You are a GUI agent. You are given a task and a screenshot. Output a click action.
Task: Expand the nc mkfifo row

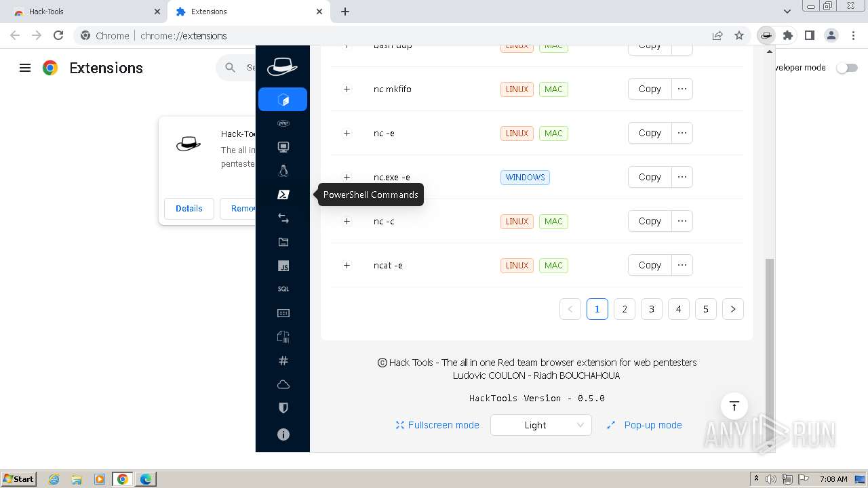pyautogui.click(x=347, y=89)
